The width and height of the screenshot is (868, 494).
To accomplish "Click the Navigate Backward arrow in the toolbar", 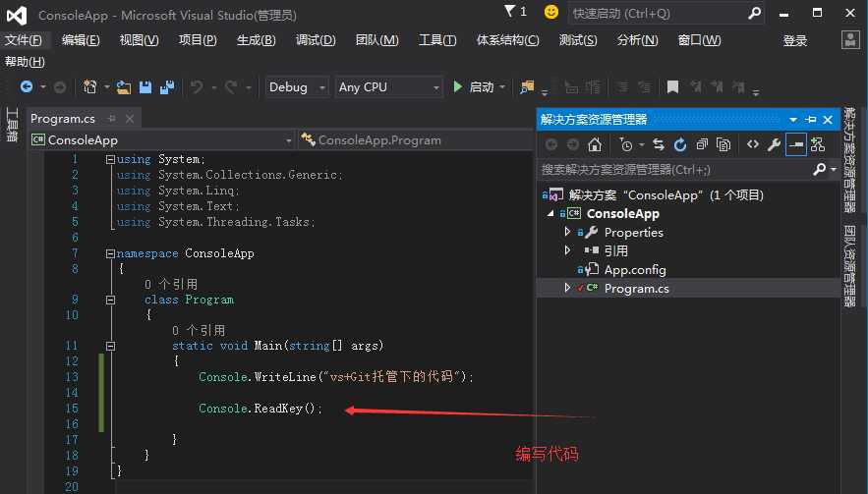I will 26,86.
